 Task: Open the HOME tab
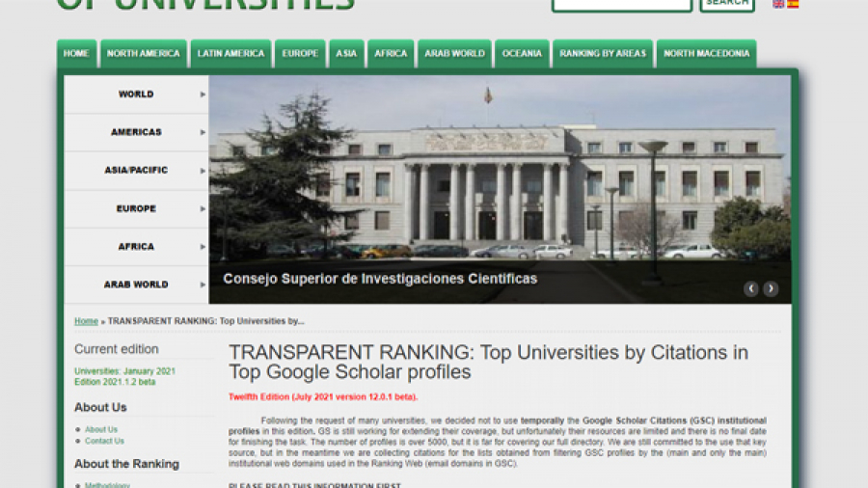point(76,54)
